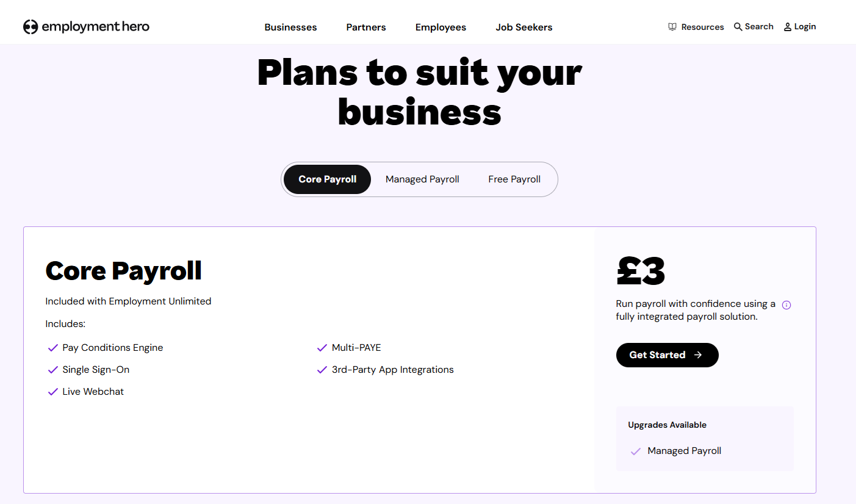Click the checkmark beside Managed Payroll upgrade

[x=636, y=451]
